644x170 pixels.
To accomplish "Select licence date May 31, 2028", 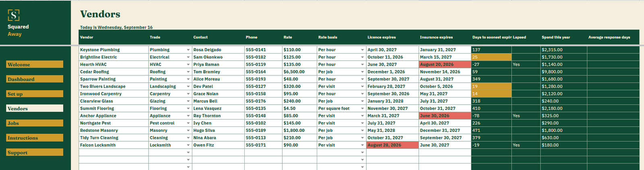I will 392,131.
